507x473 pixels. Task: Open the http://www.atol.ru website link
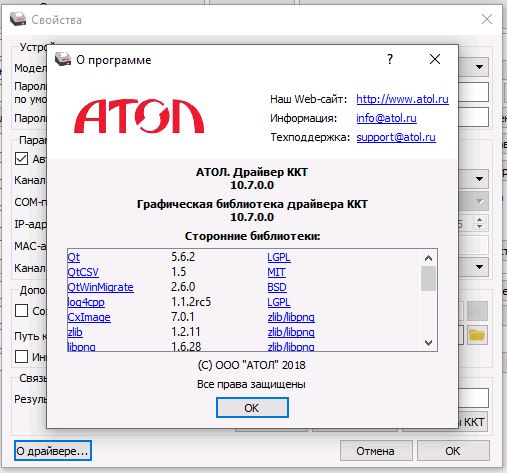point(402,99)
